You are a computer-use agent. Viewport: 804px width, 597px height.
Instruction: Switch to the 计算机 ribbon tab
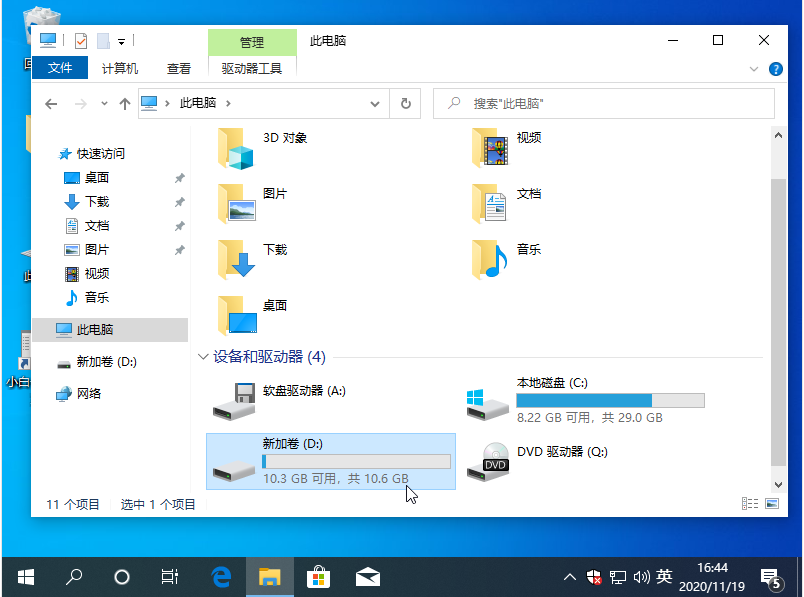pos(118,69)
